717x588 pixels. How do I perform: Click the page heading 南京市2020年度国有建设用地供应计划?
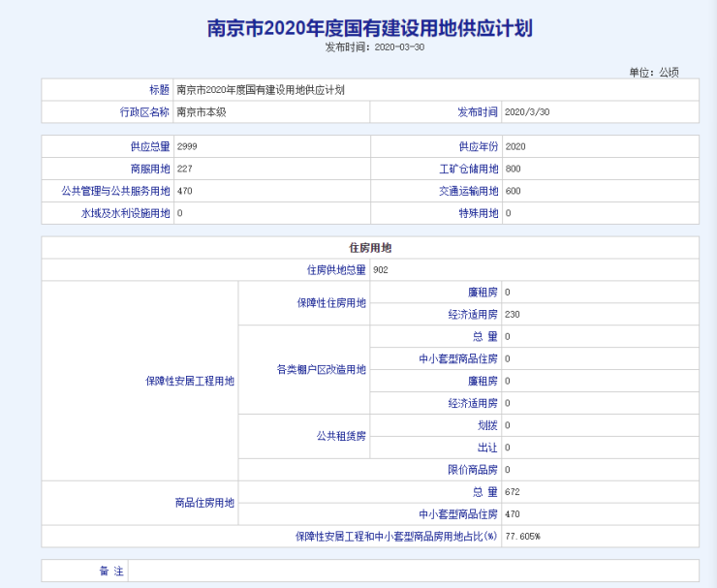370,28
